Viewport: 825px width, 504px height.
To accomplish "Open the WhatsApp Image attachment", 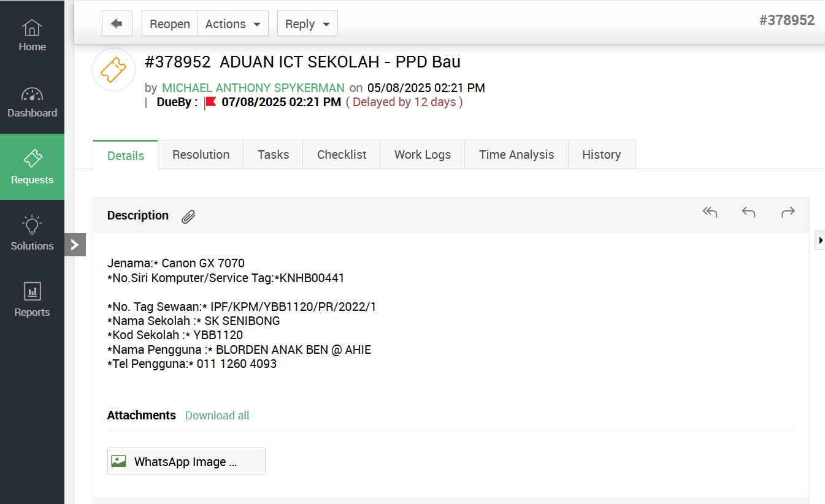I will pos(186,462).
